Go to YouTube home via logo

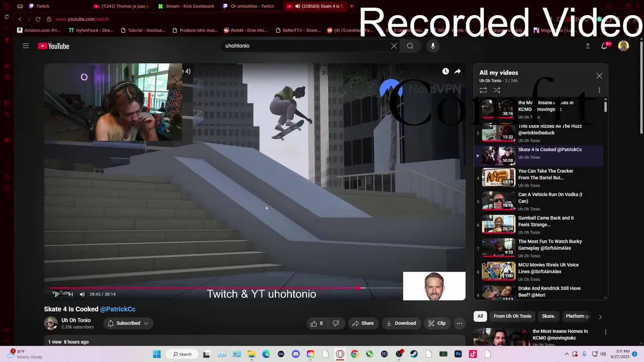click(53, 46)
